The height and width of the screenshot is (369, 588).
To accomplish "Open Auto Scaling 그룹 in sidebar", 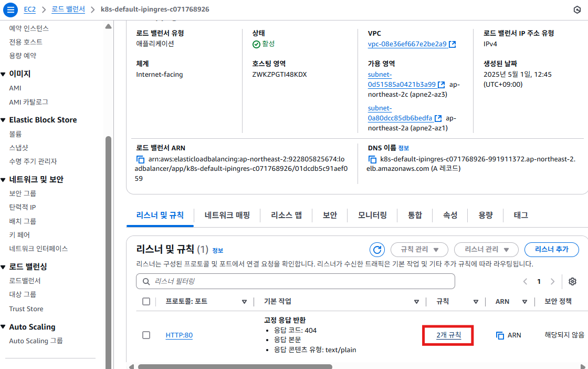I will tap(36, 341).
